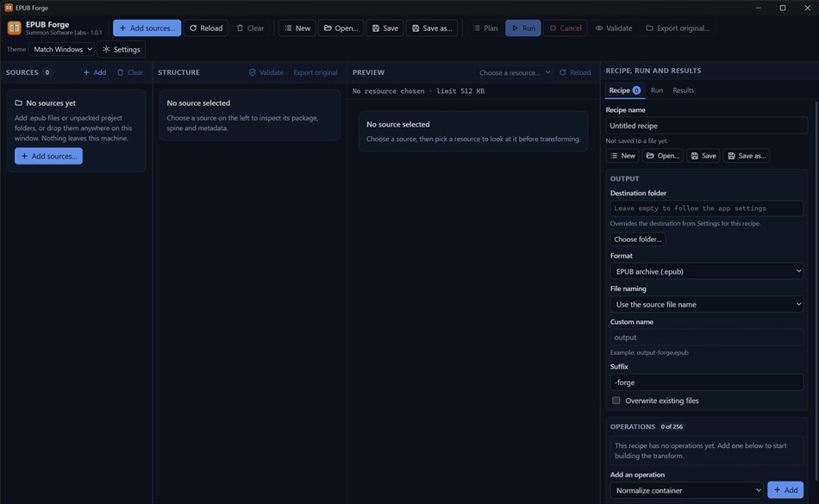Click Reload in the Preview panel header

click(575, 72)
